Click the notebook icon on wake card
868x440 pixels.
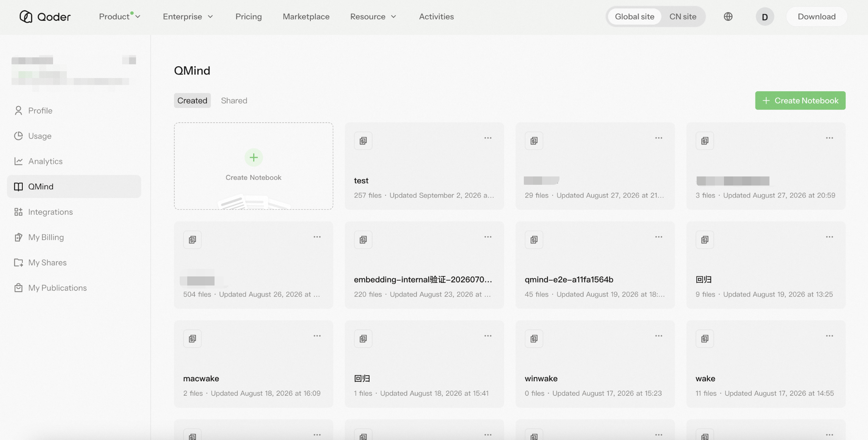tap(705, 339)
